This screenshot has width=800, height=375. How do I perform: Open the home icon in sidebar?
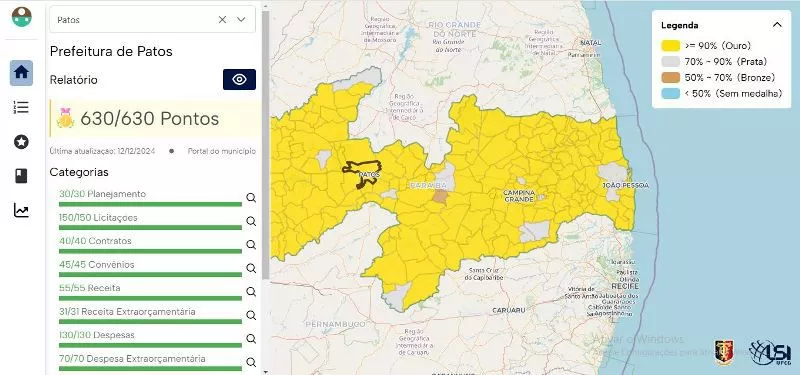pyautogui.click(x=21, y=73)
